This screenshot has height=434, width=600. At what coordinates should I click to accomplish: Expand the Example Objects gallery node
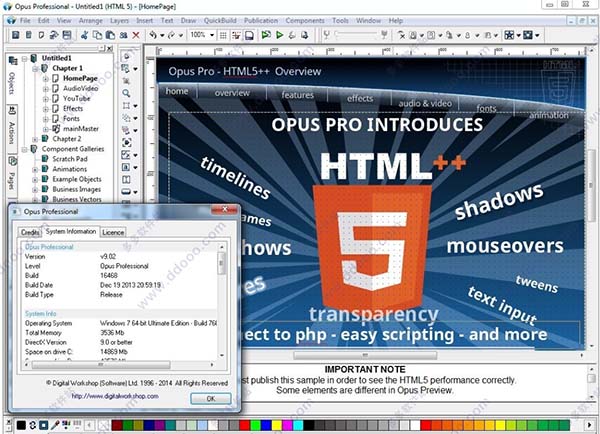[x=35, y=179]
